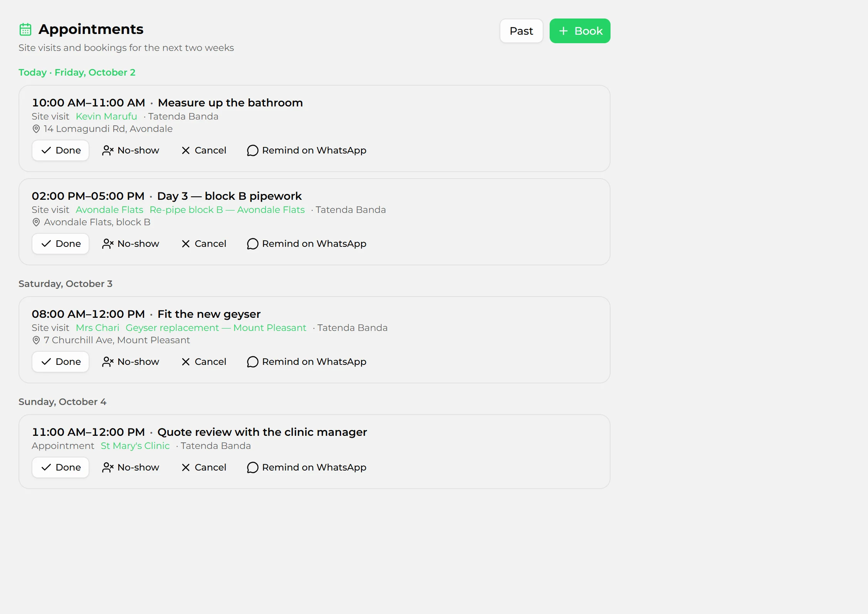Click the Appointments page heading
The height and width of the screenshot is (614, 868).
[x=91, y=29]
